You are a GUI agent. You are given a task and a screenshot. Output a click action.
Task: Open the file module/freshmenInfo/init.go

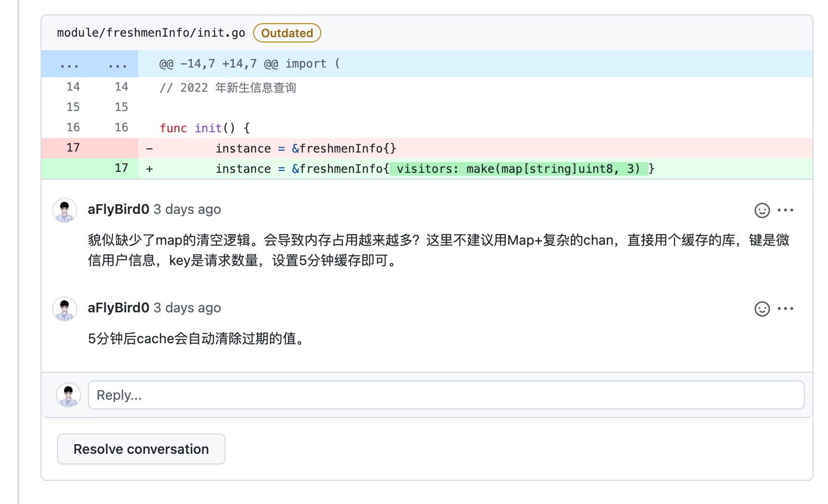tap(151, 33)
